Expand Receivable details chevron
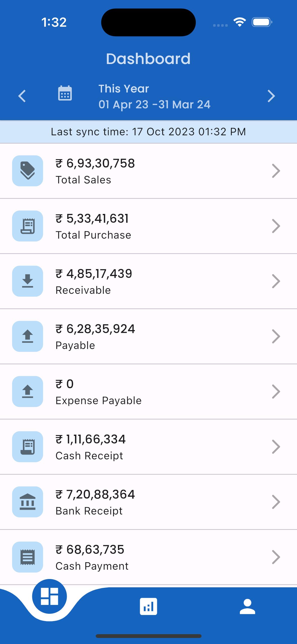Screen dimensions: 297x644 coord(276,281)
